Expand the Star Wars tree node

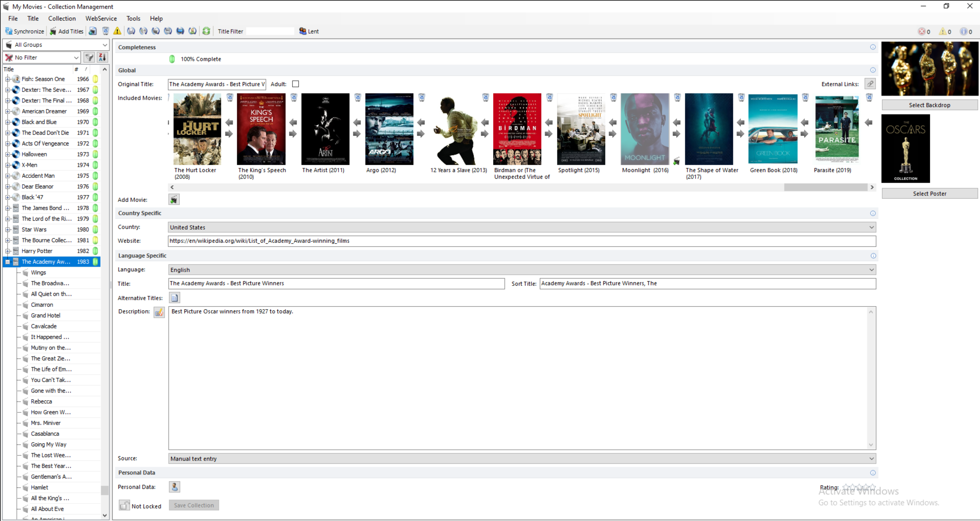[8, 230]
